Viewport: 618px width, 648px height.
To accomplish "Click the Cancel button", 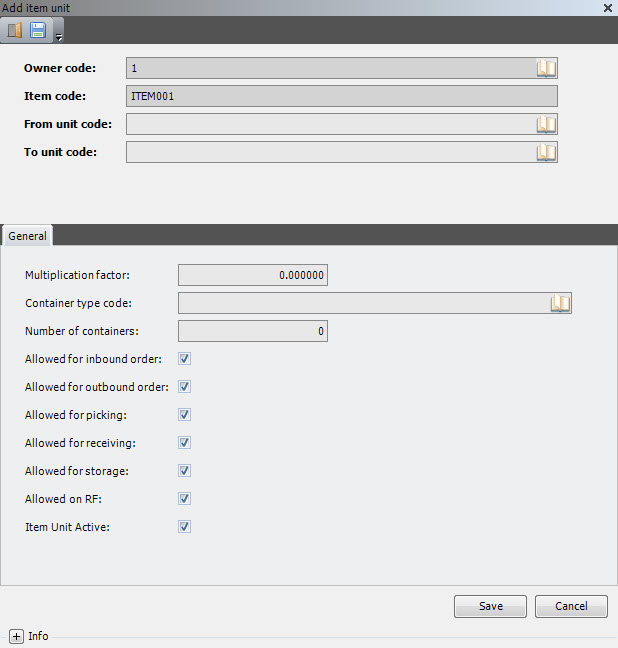I will 571,606.
